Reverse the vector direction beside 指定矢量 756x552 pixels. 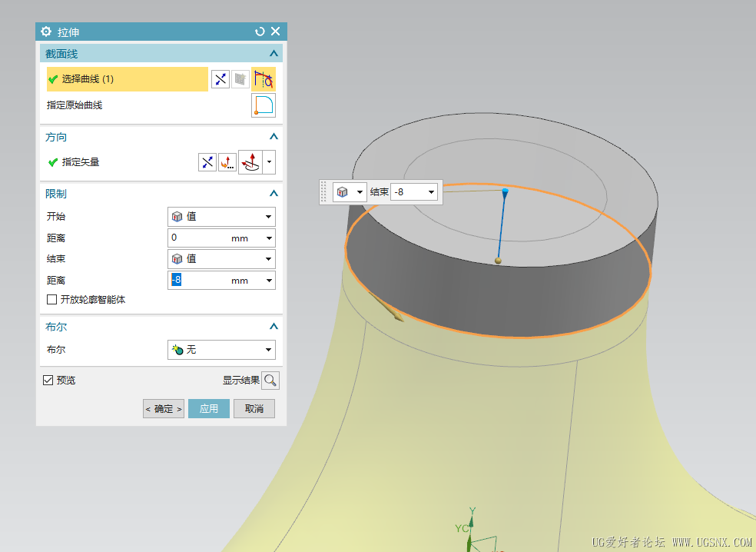pyautogui.click(x=207, y=162)
